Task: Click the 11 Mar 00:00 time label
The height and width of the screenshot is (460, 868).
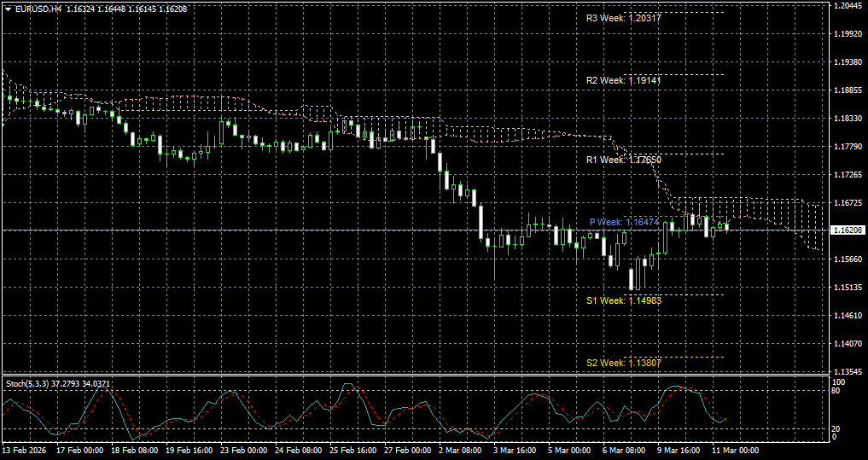Action: (737, 450)
